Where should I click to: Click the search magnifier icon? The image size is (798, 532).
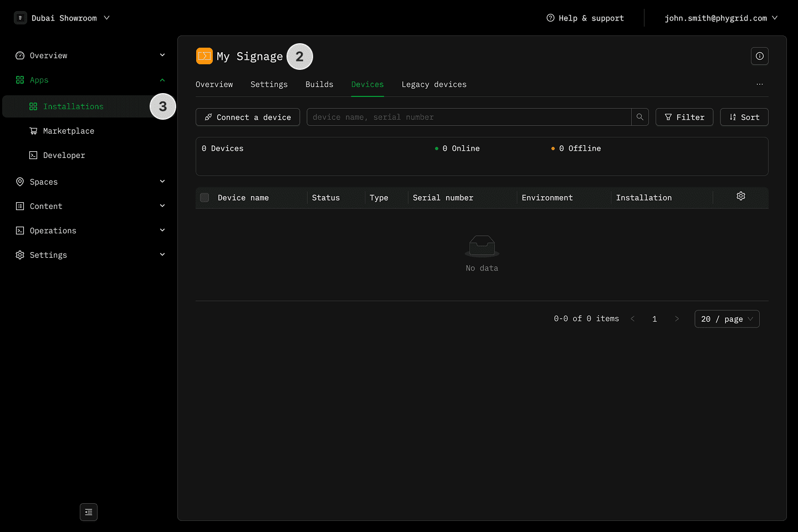[640, 117]
